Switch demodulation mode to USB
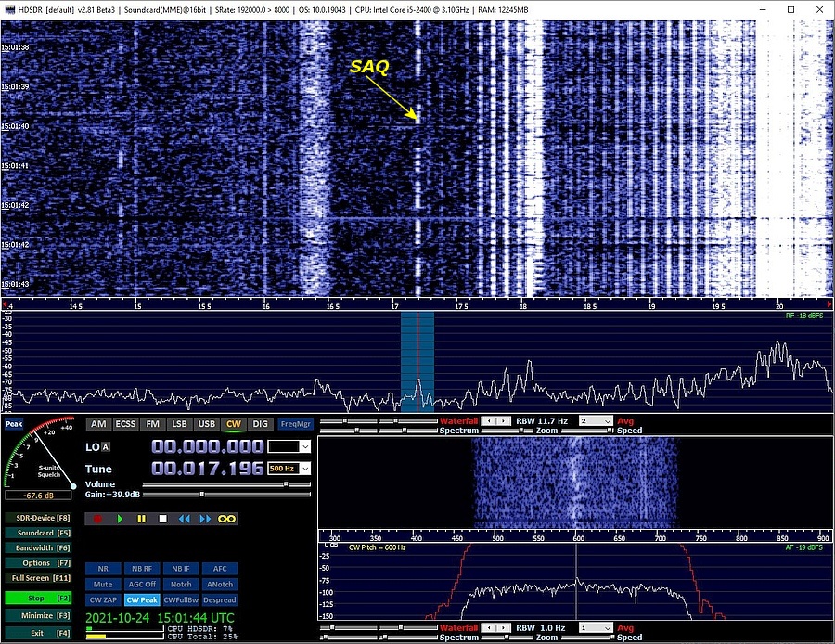Screen dimensions: 835x644 207,424
